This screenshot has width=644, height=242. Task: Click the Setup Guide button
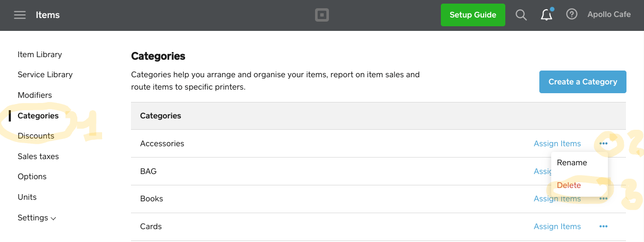pos(473,15)
